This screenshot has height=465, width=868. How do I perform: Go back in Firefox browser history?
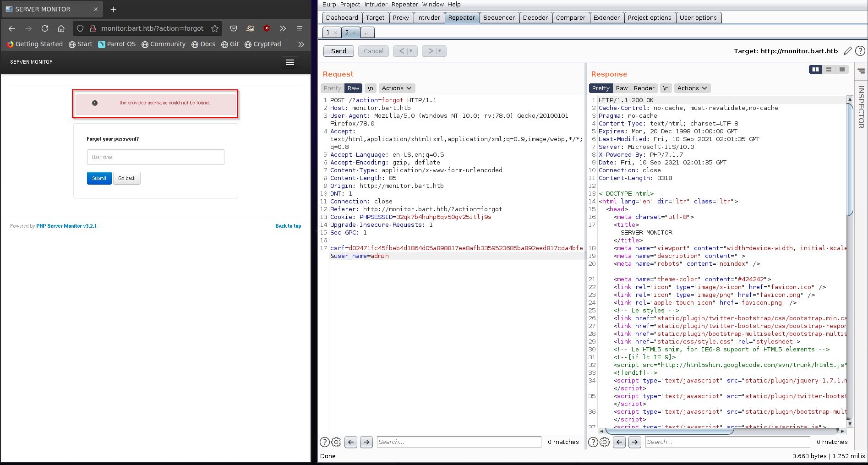12,28
